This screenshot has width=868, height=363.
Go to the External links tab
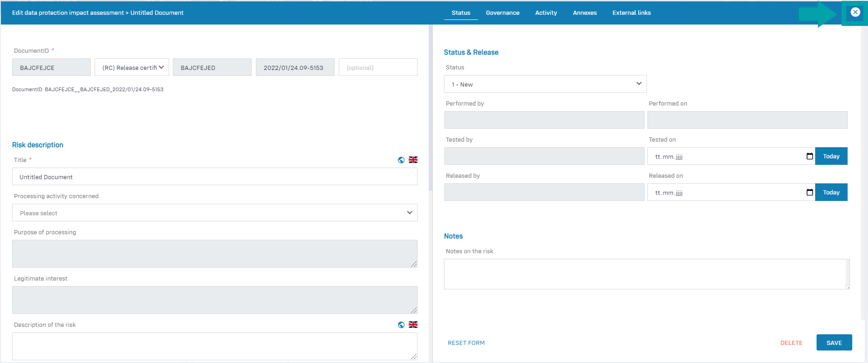tap(631, 13)
